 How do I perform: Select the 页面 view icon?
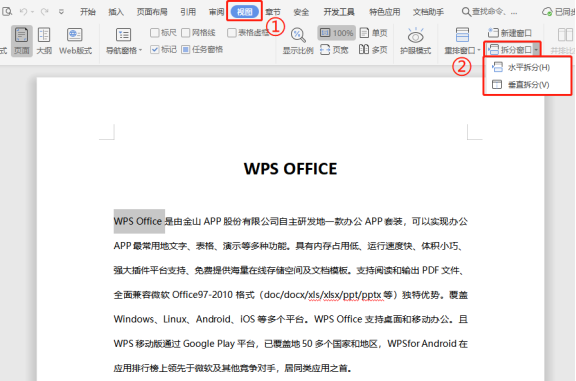[x=21, y=40]
